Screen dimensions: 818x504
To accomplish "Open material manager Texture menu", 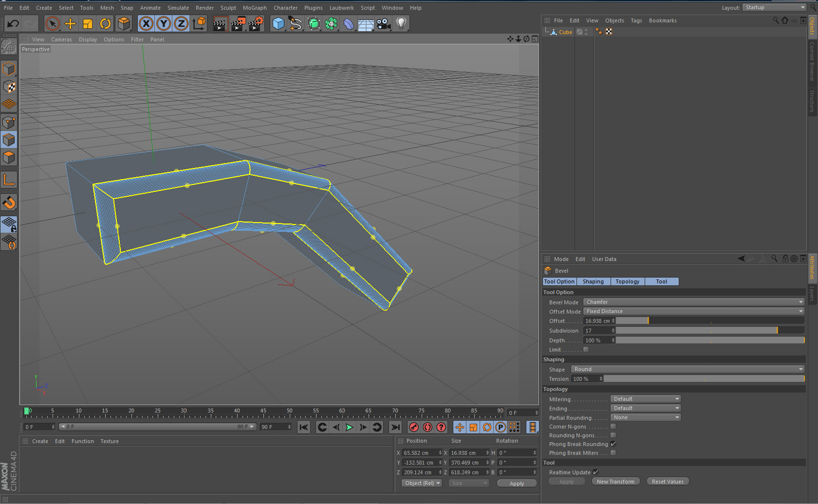I will point(110,441).
